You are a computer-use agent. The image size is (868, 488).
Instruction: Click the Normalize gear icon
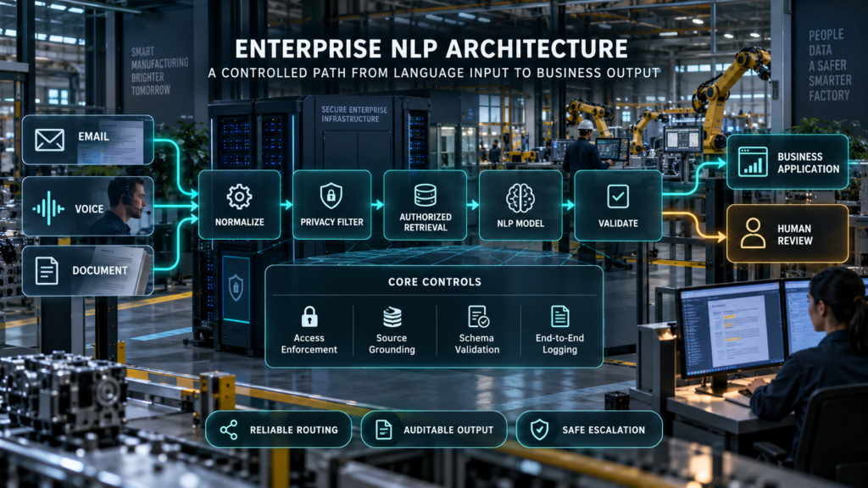click(x=239, y=197)
